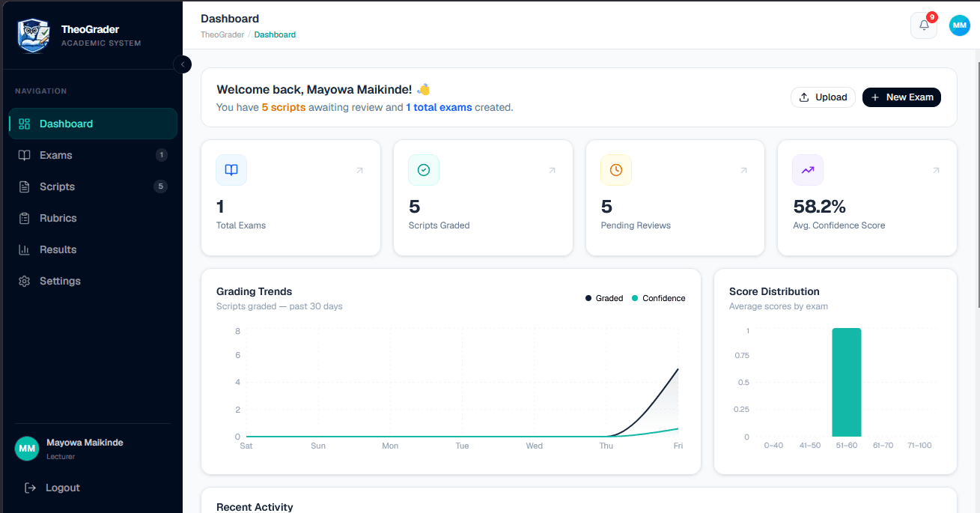Open Dashboard in the navigation
The image size is (980, 513).
(x=93, y=124)
